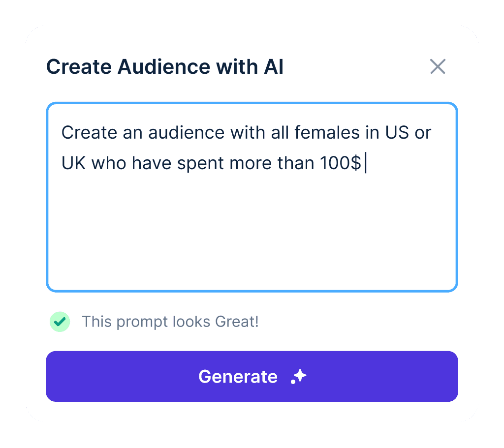Viewport: 504px width, 448px height.
Task: Click the word "Great!" in validation message
Action: [x=237, y=322]
